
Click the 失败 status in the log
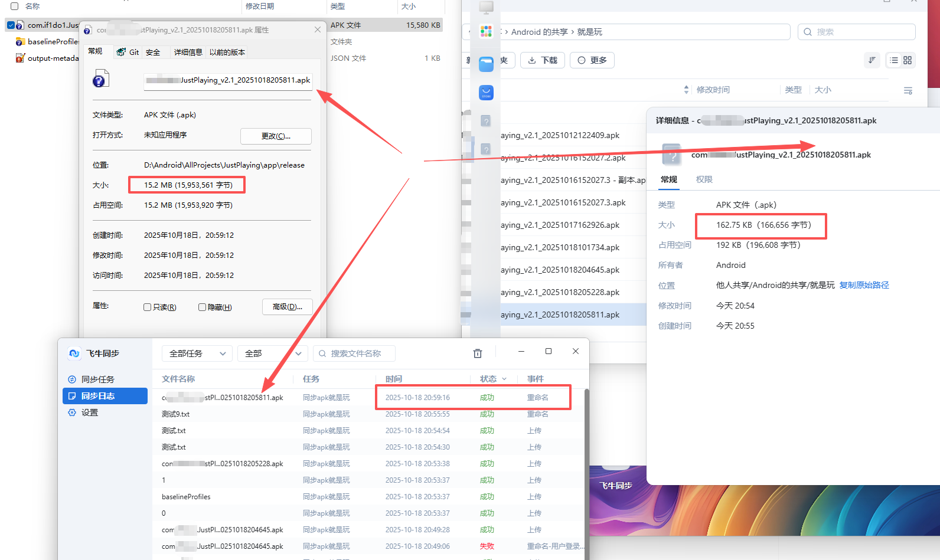point(487,546)
